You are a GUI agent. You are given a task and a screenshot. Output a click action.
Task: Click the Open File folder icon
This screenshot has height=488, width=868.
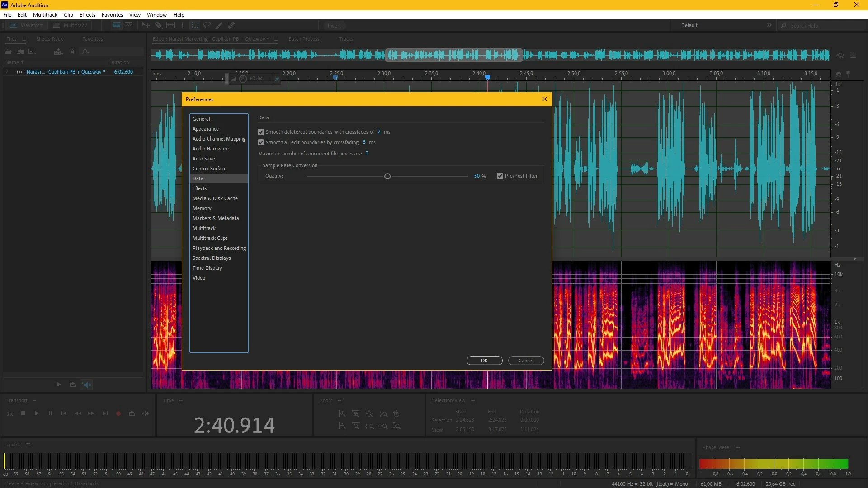coord(8,52)
